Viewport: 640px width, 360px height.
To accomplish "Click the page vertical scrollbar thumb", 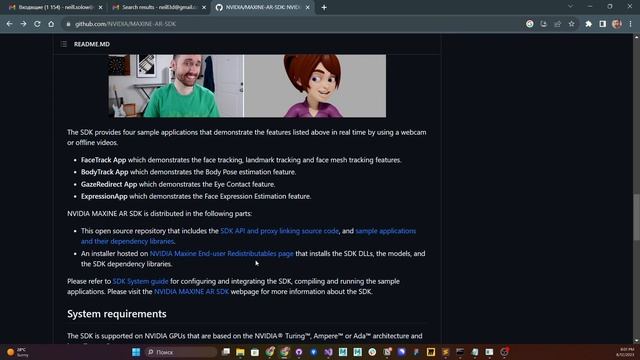I will [636, 217].
